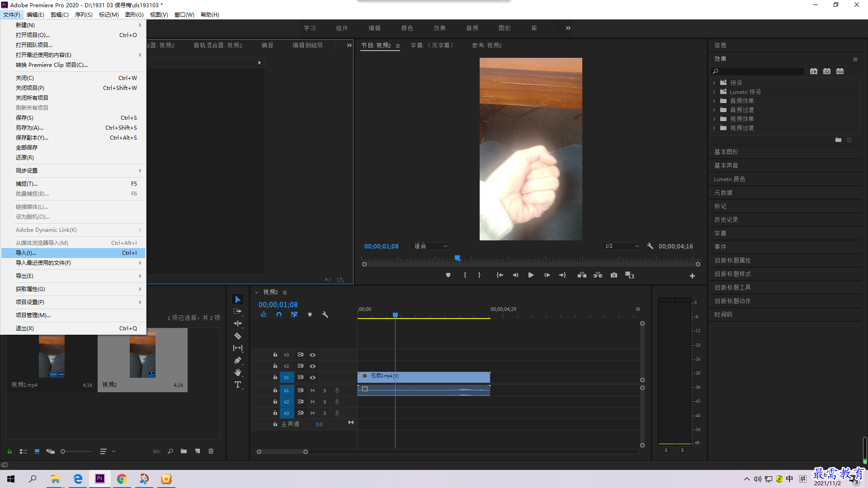868x488 pixels.
Task: Click Export Frame camera icon
Action: [x=614, y=275]
